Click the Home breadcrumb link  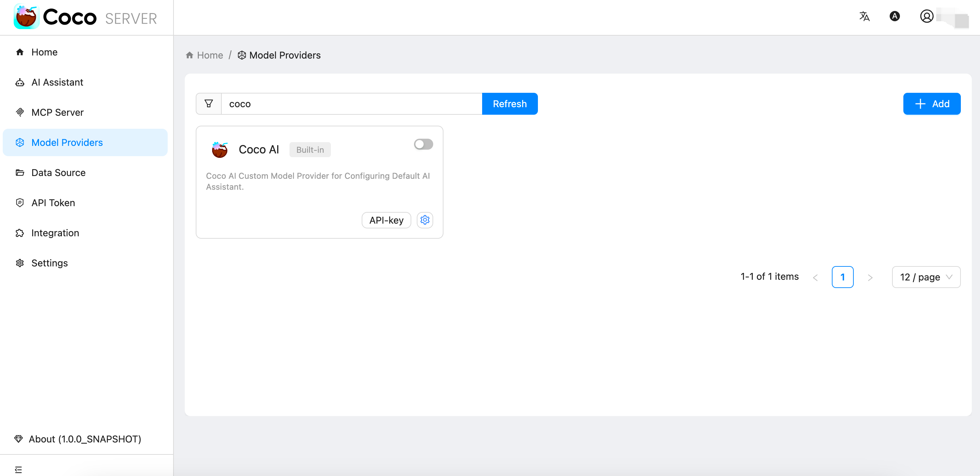(x=210, y=55)
